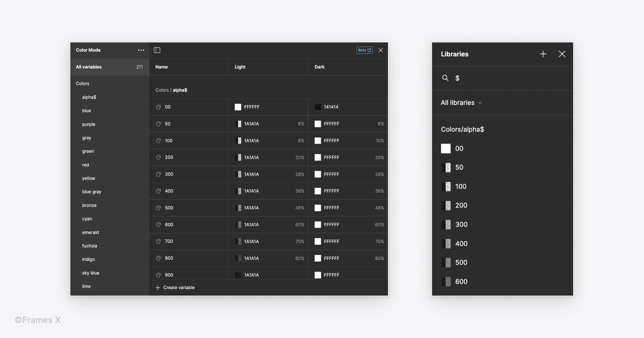Click the split-view panel toggle icon
Image resolution: width=644 pixels, height=338 pixels.
point(157,50)
